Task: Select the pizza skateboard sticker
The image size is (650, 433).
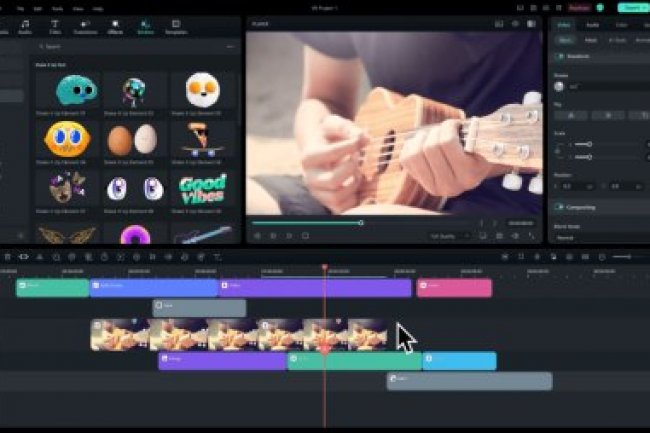Action: (202, 140)
